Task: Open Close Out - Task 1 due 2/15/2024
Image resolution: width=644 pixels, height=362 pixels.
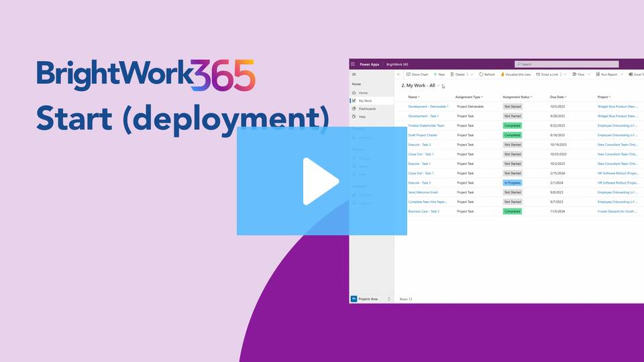Action: tap(421, 173)
